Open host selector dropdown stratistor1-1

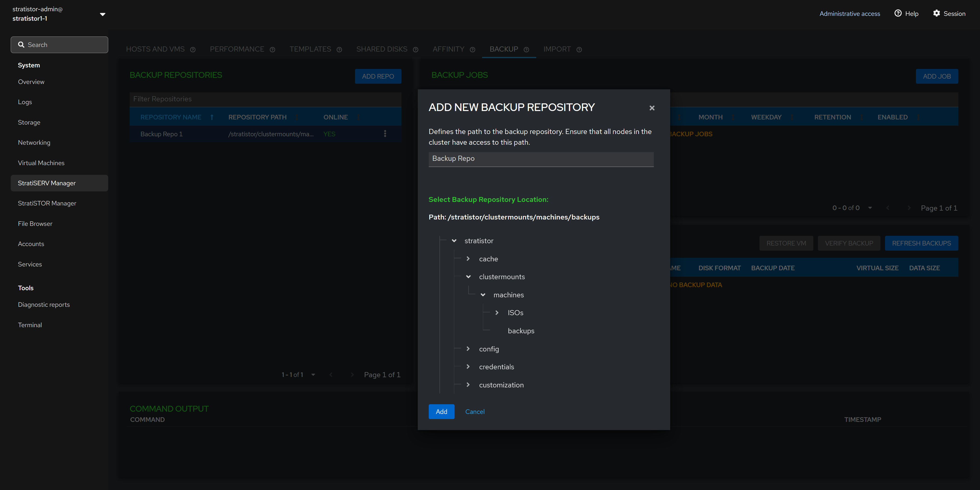102,14
